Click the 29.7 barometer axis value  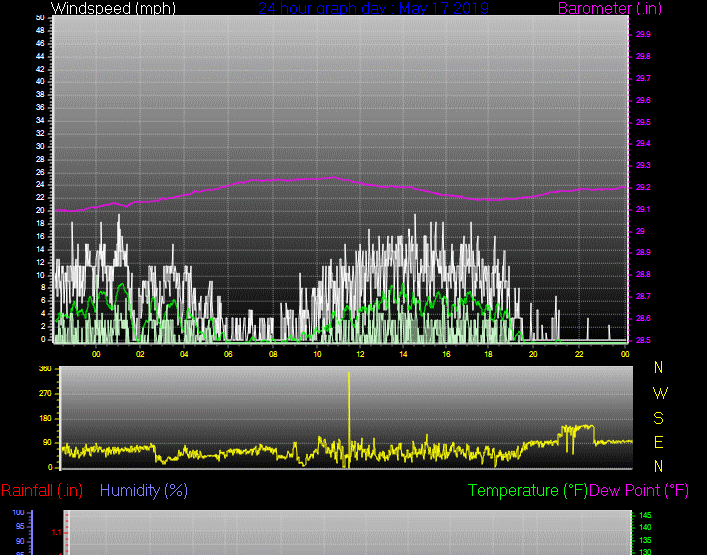click(643, 78)
